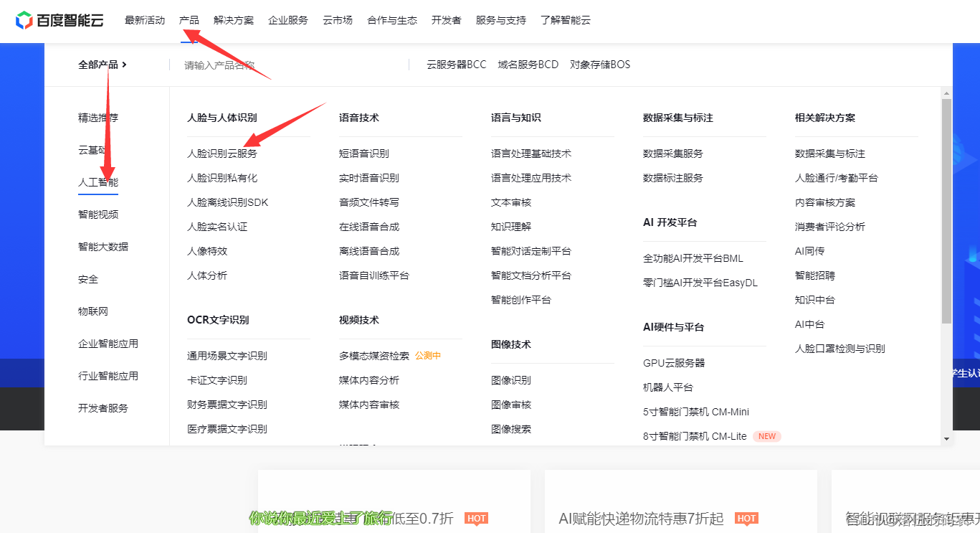This screenshot has height=533, width=980.
Task: Open 5寸智能门禁机 CM-Mini link
Action: (696, 412)
